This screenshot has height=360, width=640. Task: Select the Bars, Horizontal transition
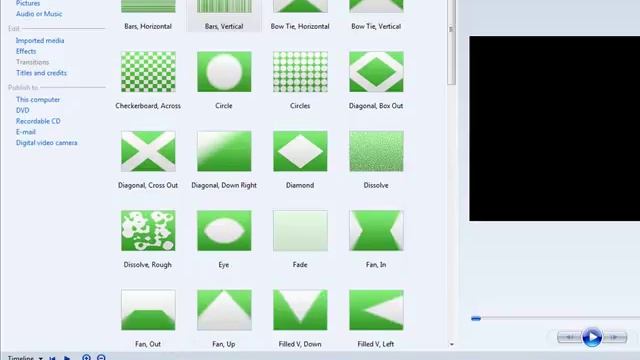coord(148,6)
